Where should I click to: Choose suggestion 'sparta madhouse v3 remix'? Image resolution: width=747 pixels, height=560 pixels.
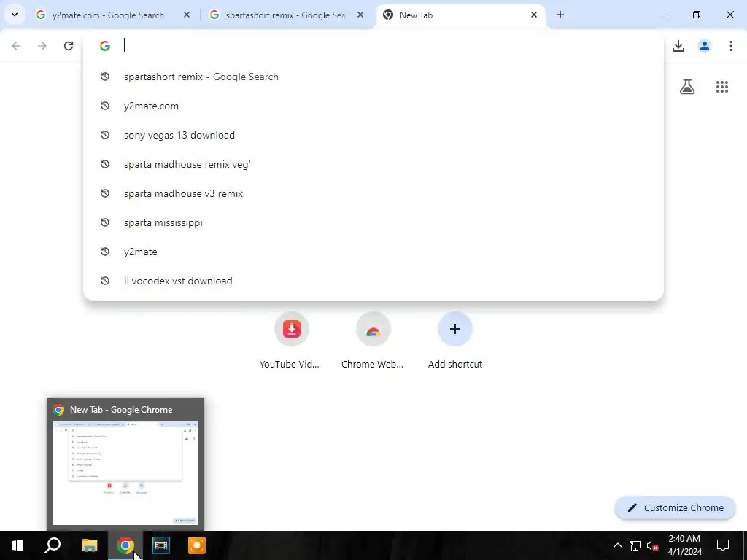[373, 193]
